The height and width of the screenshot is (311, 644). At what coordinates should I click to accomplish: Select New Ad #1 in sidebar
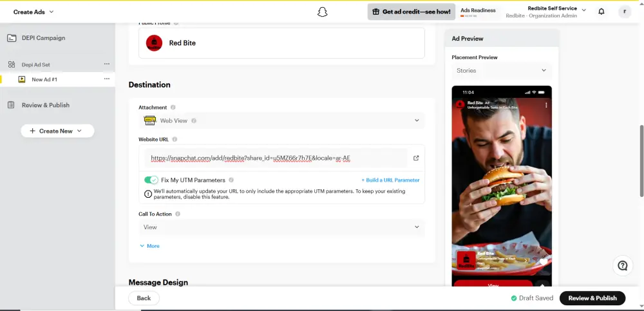click(x=44, y=79)
